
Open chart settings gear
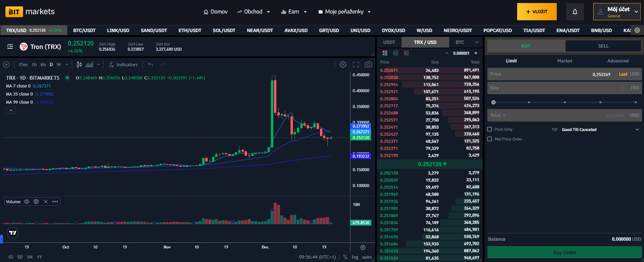tap(343, 64)
